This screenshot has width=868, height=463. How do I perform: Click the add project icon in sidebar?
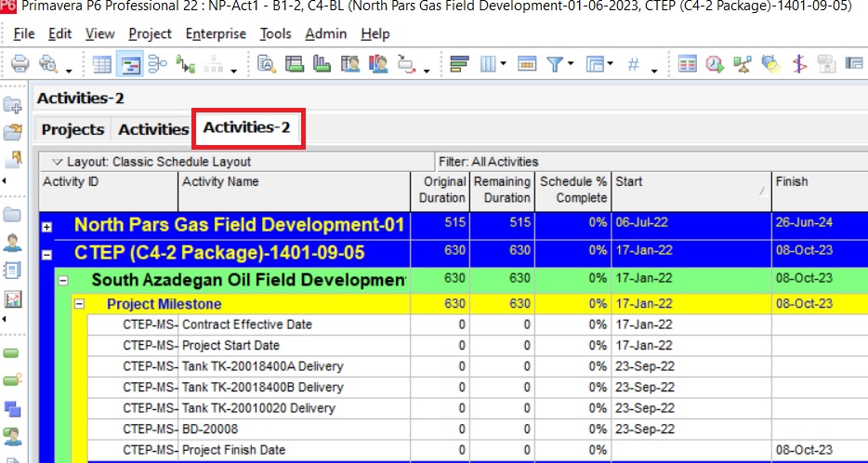click(12, 104)
